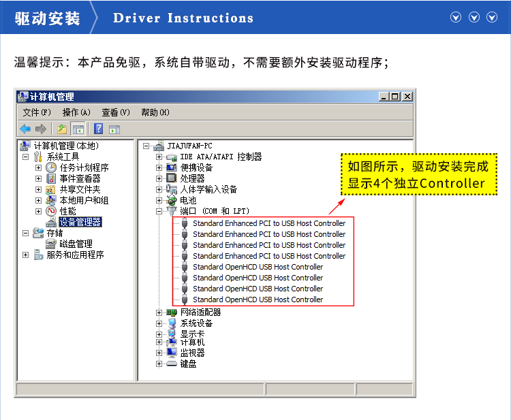
Task: Expand the Services and Applications node
Action: pos(26,255)
